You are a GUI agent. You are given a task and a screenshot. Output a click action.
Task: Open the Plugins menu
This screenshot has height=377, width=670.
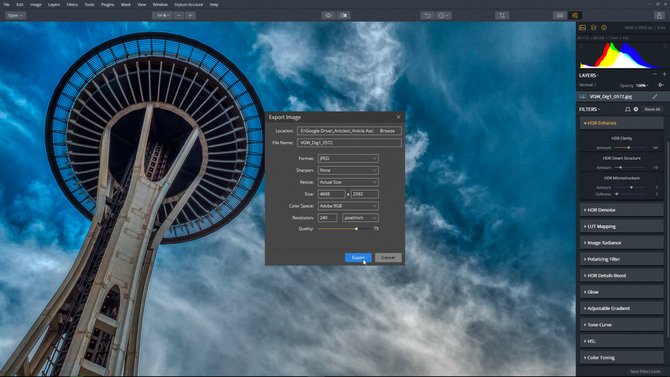107,4
